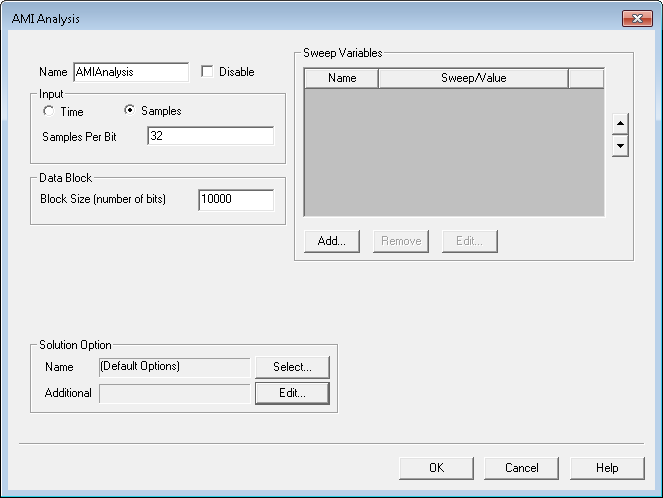Cancel the AMI Analysis dialog
663x498 pixels.
tap(521, 468)
